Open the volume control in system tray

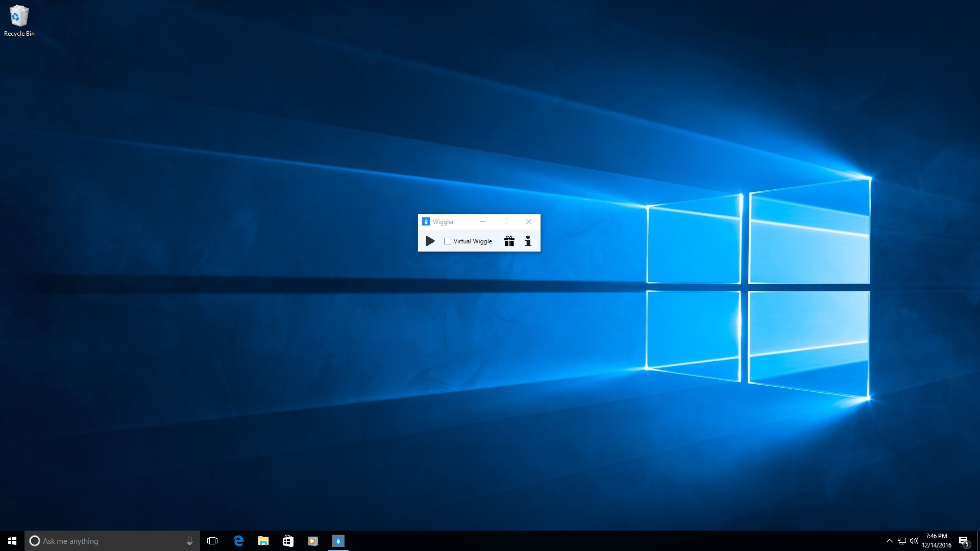pos(914,541)
